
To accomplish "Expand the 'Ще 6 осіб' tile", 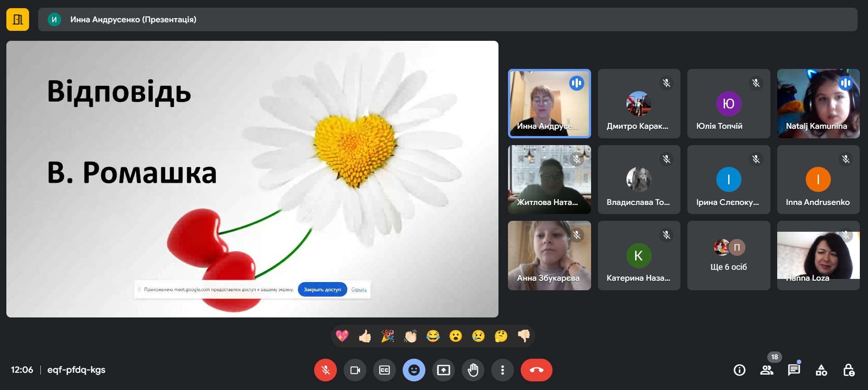I will tap(729, 256).
